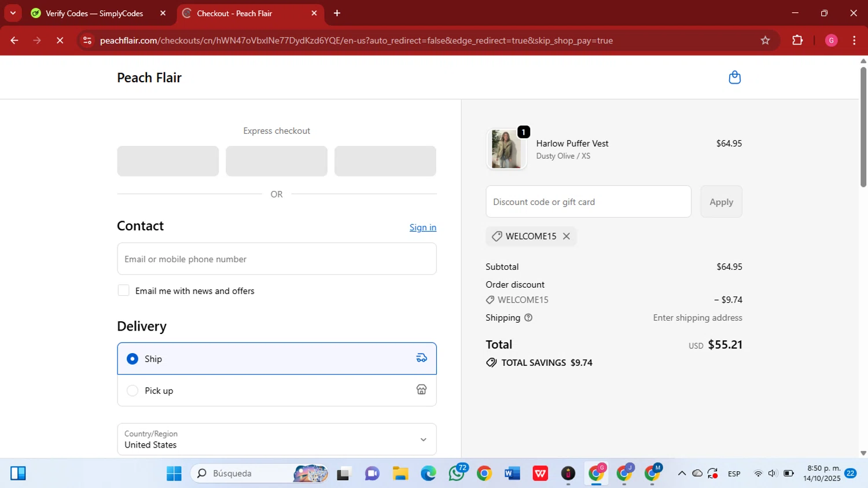Expand the Country/Region dropdown
The height and width of the screenshot is (488, 868).
(x=277, y=439)
